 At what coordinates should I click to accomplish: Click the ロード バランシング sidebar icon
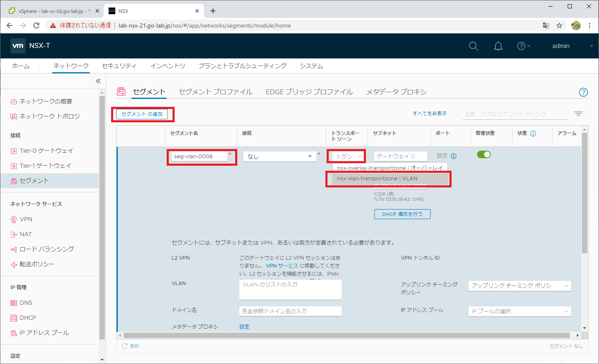pyautogui.click(x=14, y=249)
